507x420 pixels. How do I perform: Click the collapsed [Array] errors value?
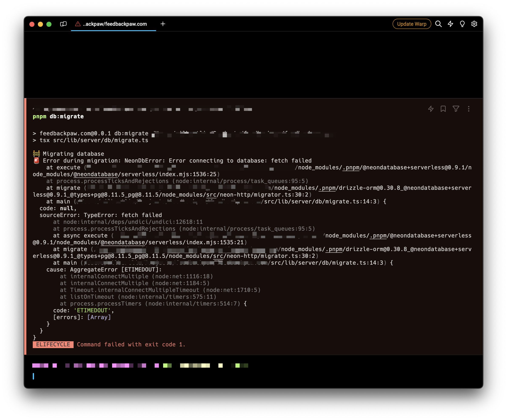(99, 317)
